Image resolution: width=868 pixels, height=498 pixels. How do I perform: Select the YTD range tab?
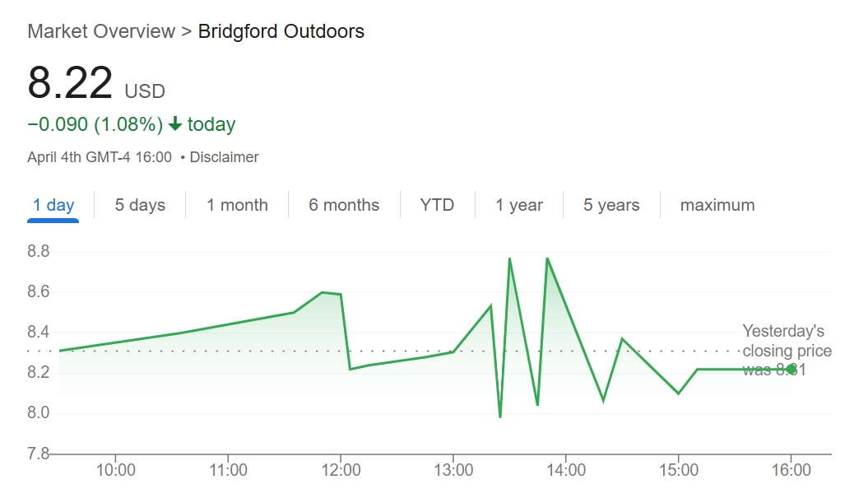tap(438, 205)
